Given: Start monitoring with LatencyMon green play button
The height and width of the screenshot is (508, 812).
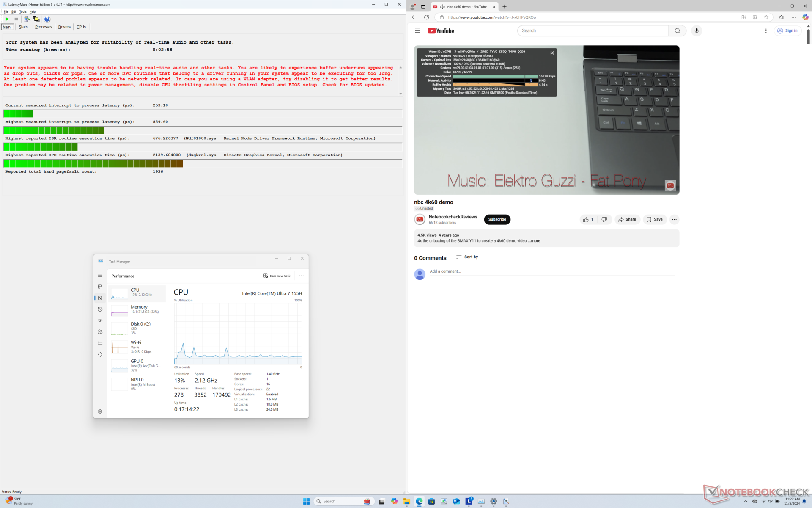Looking at the screenshot, I should (7, 19).
